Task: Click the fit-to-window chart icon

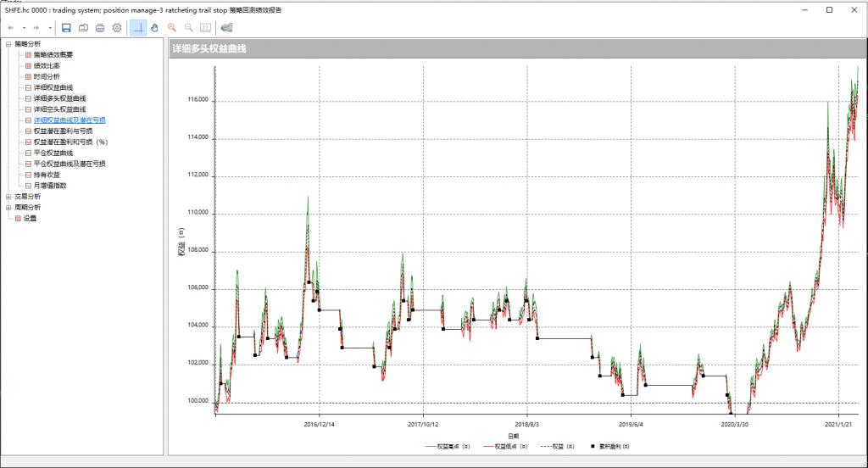Action: click(x=205, y=28)
